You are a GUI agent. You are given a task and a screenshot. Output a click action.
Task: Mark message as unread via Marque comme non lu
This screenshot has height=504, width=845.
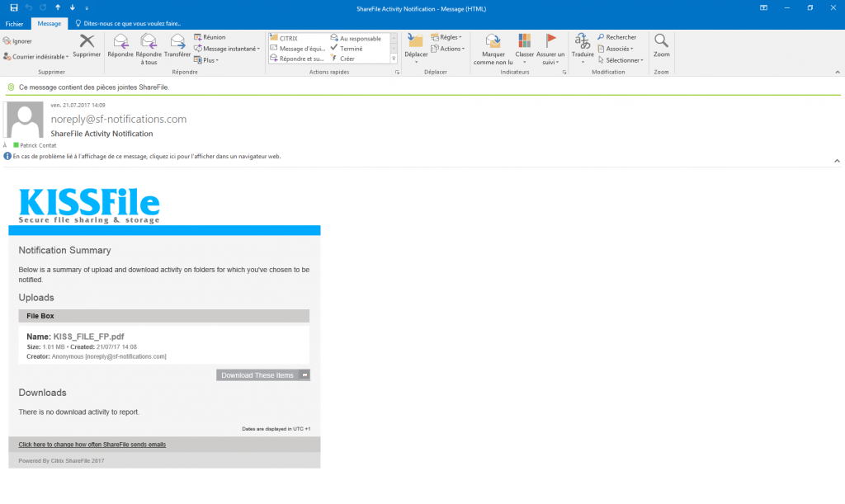[x=493, y=48]
